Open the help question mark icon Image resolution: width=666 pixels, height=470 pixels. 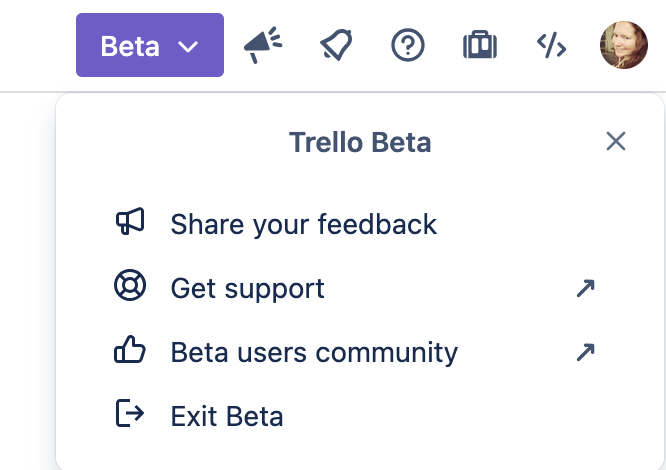point(408,45)
